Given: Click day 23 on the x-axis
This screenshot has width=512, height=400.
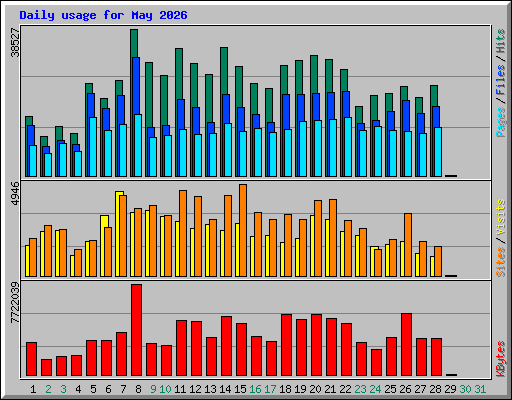Looking at the screenshot, I should coord(360,389).
